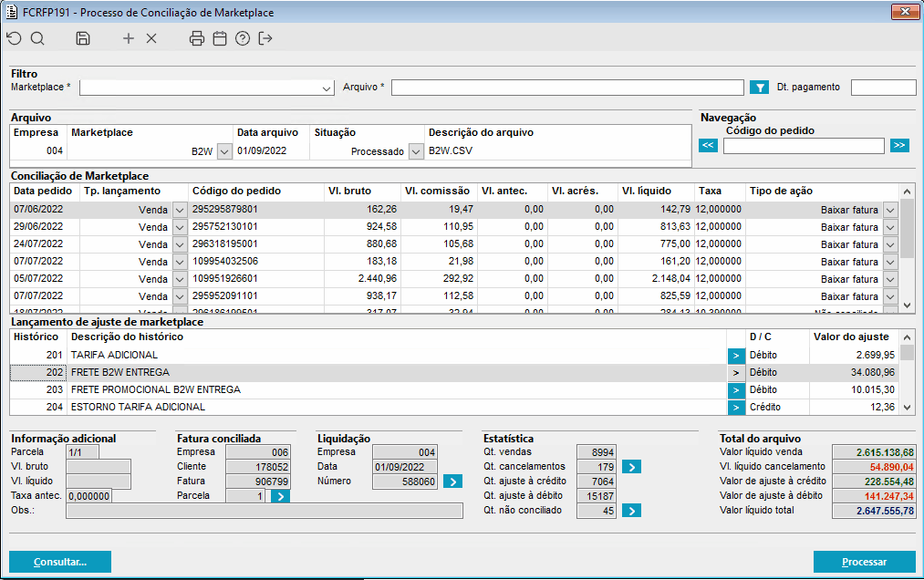
Task: Go to next order with >> button
Action: pyautogui.click(x=899, y=146)
